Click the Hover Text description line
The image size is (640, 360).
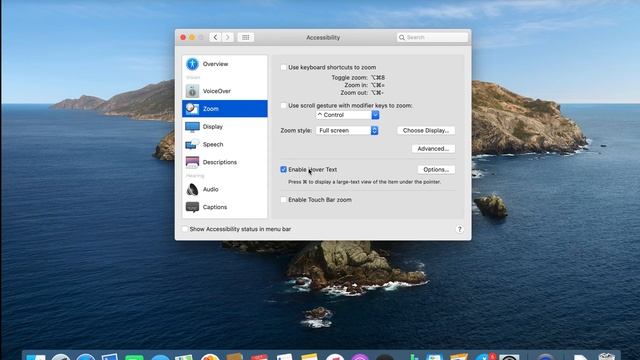point(364,182)
